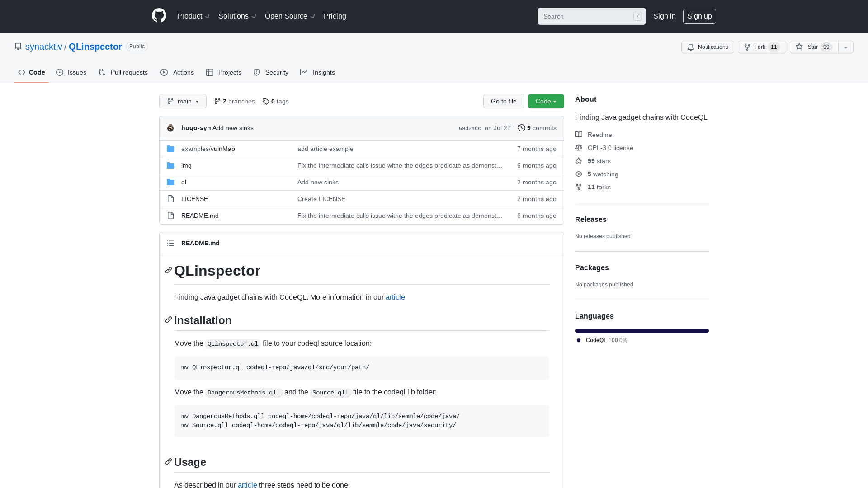868x488 pixels.
Task: Open the commit history via the 9 commits link
Action: [537, 128]
